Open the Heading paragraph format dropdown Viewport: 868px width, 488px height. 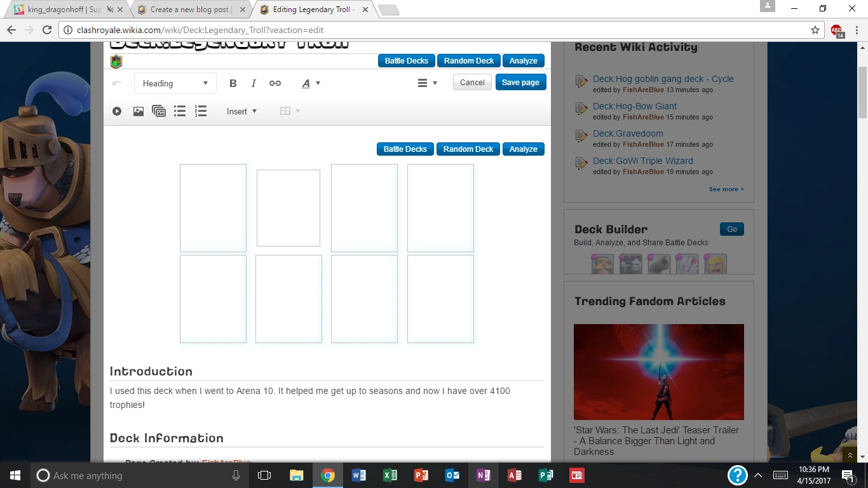175,83
